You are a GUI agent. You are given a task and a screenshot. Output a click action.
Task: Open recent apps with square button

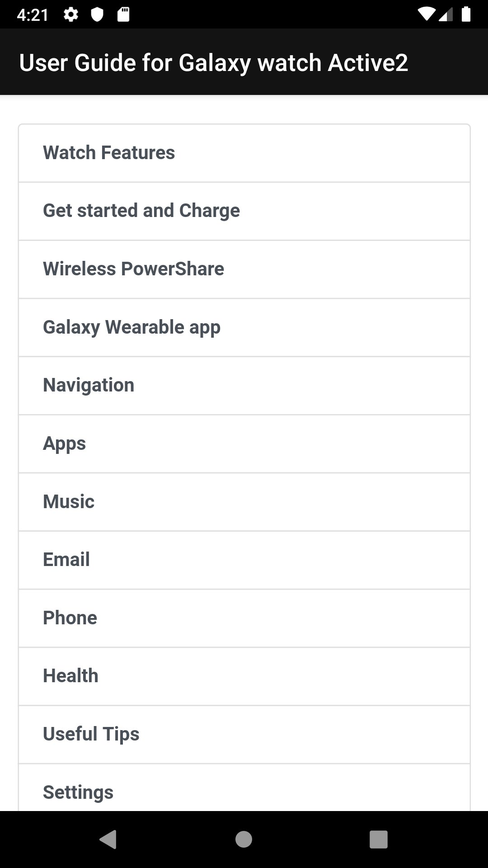point(379,840)
